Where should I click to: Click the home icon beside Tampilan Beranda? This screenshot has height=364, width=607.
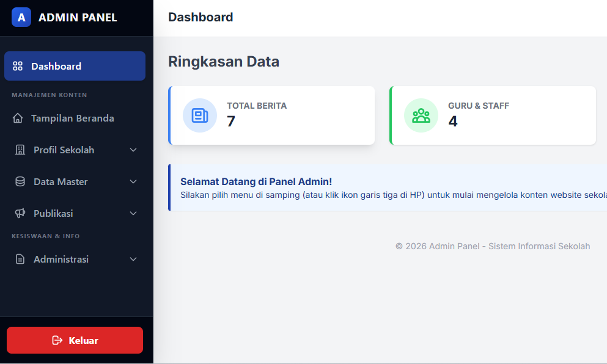point(18,118)
